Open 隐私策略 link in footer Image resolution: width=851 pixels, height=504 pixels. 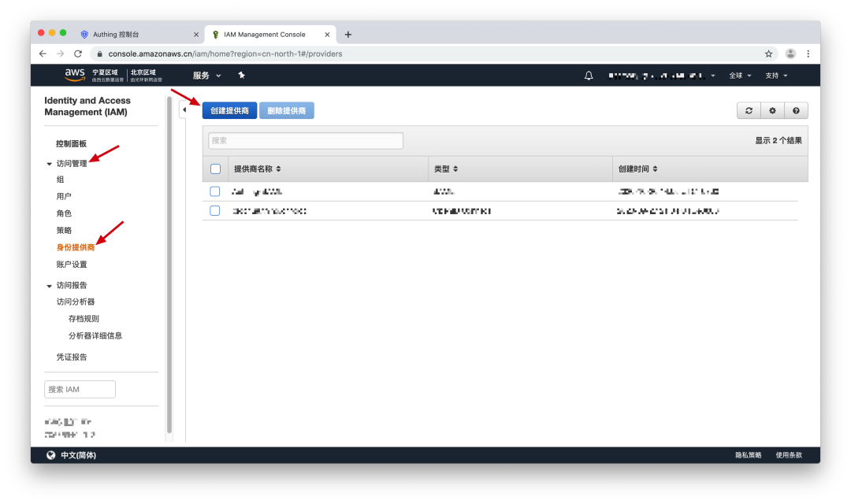tap(748, 455)
